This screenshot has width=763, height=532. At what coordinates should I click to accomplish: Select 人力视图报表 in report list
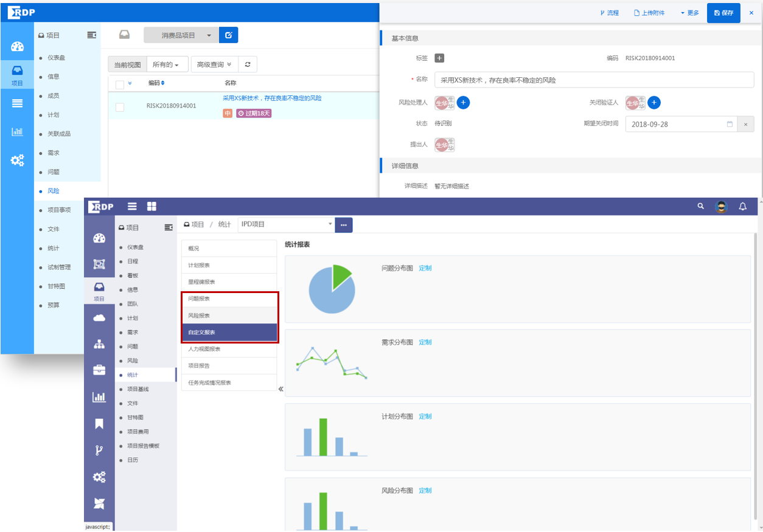(229, 349)
